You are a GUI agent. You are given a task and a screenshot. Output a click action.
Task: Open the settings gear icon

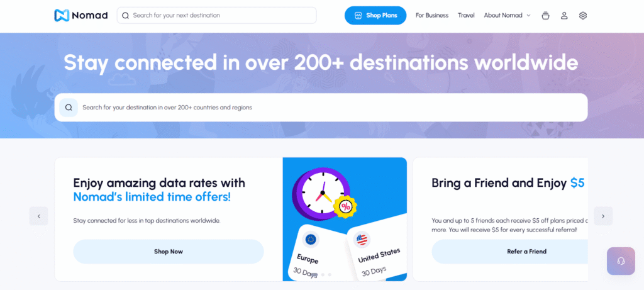pyautogui.click(x=583, y=15)
